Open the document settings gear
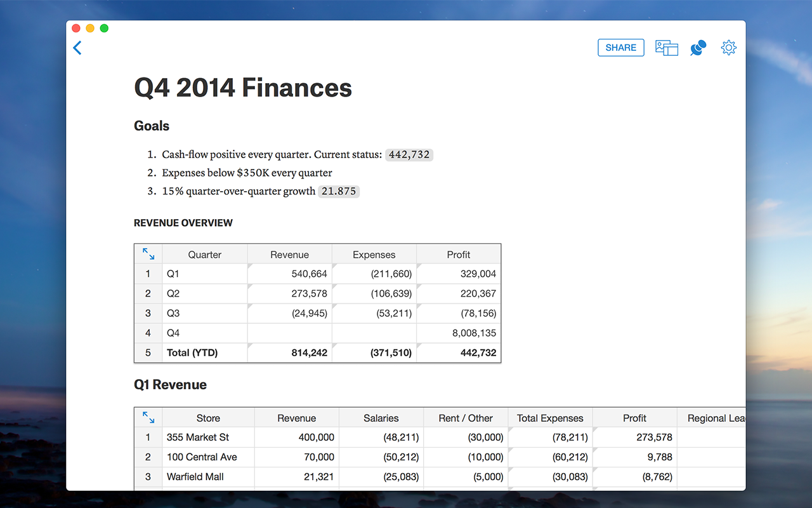Viewport: 812px width, 508px height. (x=728, y=48)
